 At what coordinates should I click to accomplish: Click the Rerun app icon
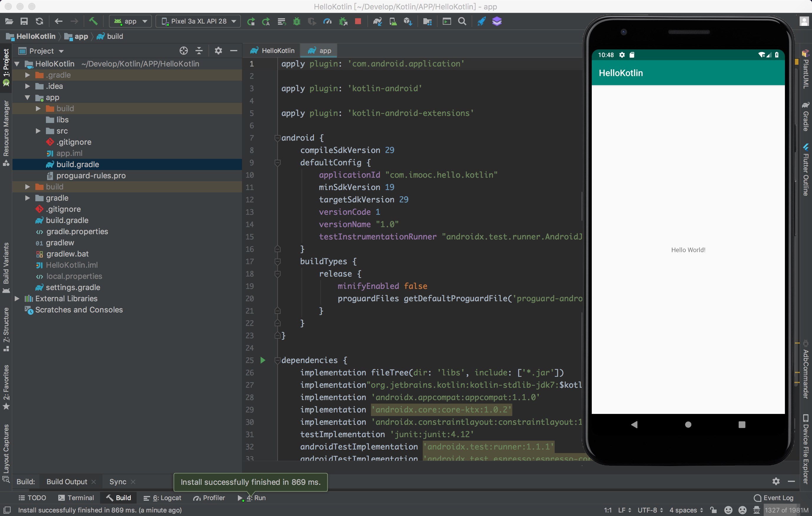pyautogui.click(x=251, y=21)
